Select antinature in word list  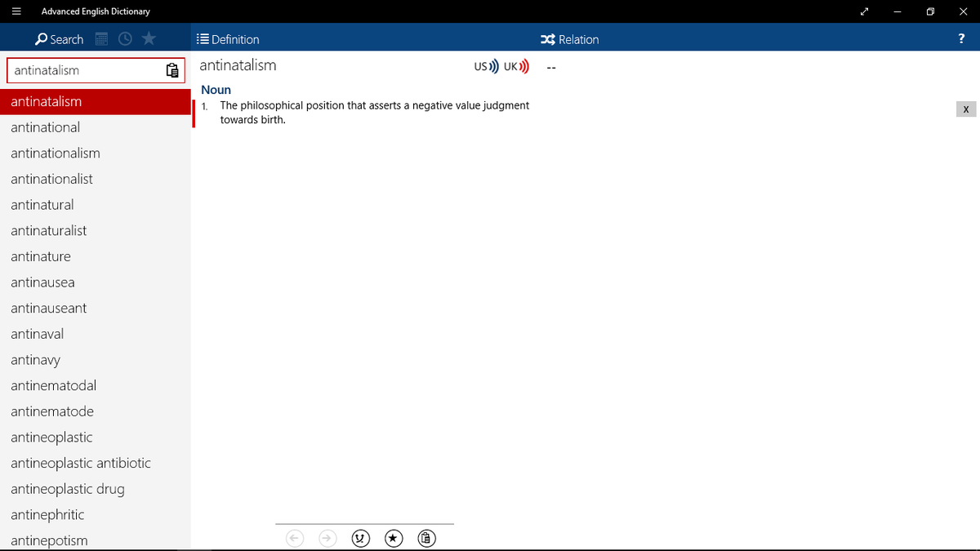click(95, 256)
